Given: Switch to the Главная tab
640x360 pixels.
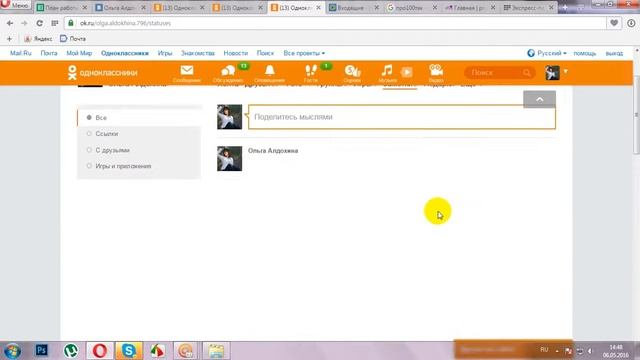Looking at the screenshot, I should click(x=469, y=8).
